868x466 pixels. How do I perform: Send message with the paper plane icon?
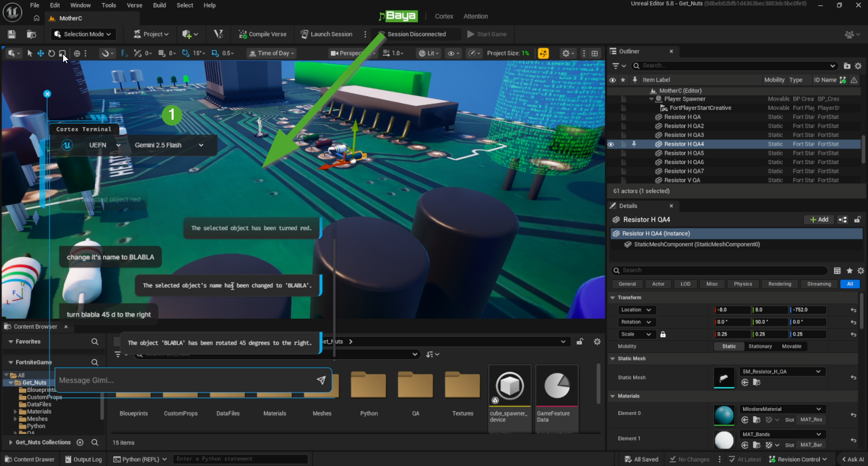coord(321,380)
